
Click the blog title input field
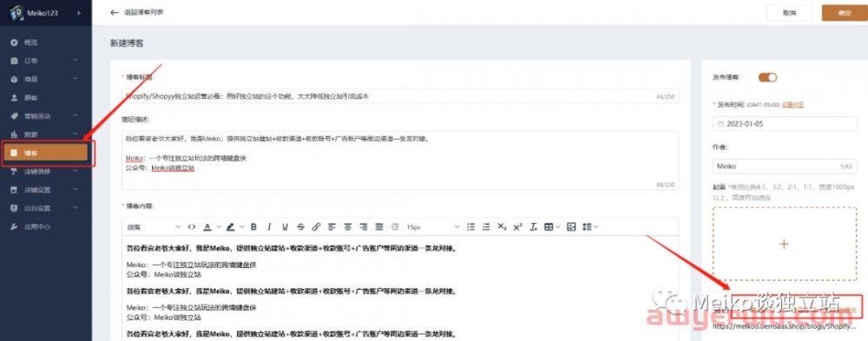click(x=400, y=96)
